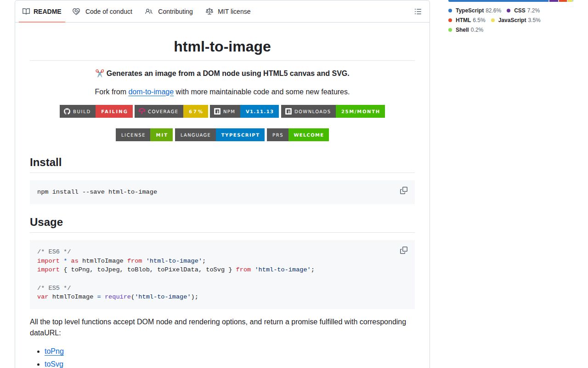Follow the dom-to-image link
The image size is (588, 368).
coord(151,92)
